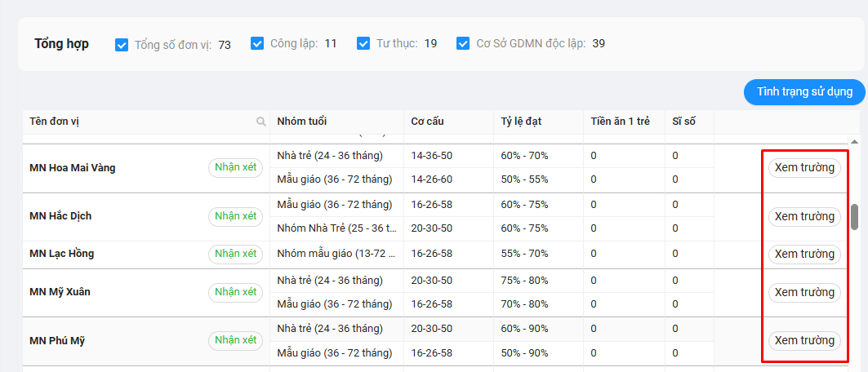Toggle the Tư thục checkbox

click(363, 43)
